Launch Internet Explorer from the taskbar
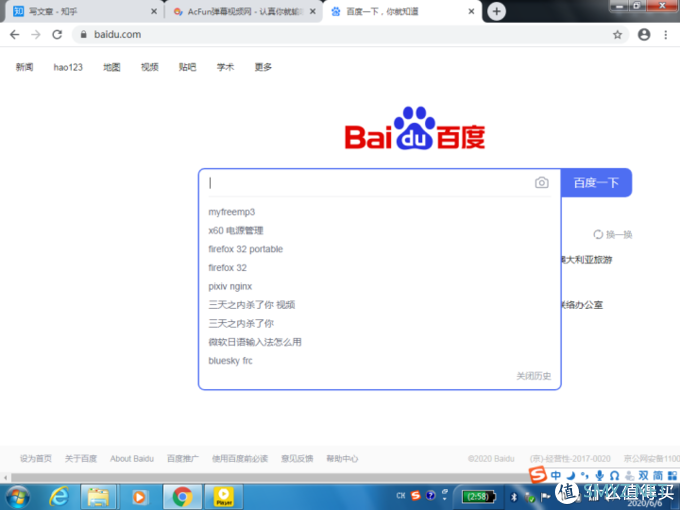Image resolution: width=680 pixels, height=510 pixels. [x=59, y=497]
